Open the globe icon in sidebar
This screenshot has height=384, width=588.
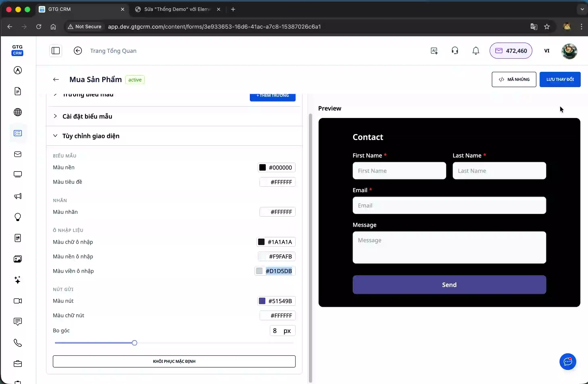pos(18,112)
